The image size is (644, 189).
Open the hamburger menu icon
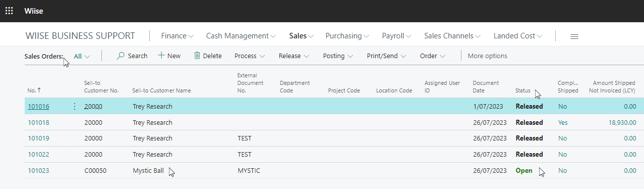pyautogui.click(x=574, y=36)
